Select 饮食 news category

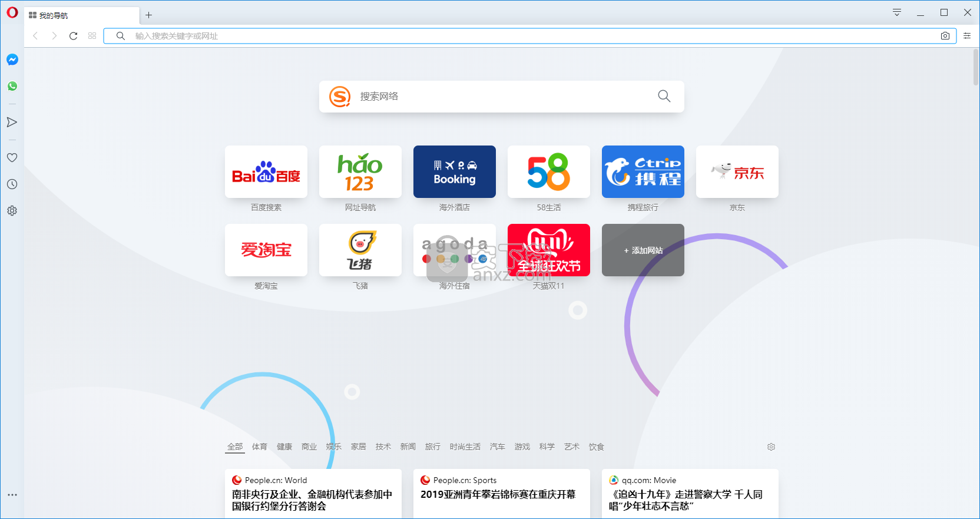[x=597, y=447]
